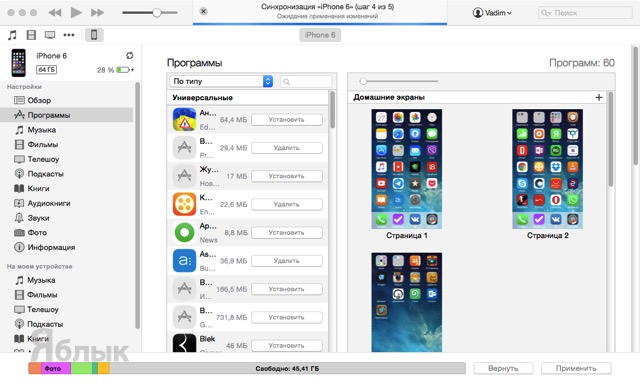Click the fast-forward playback button

97,13
